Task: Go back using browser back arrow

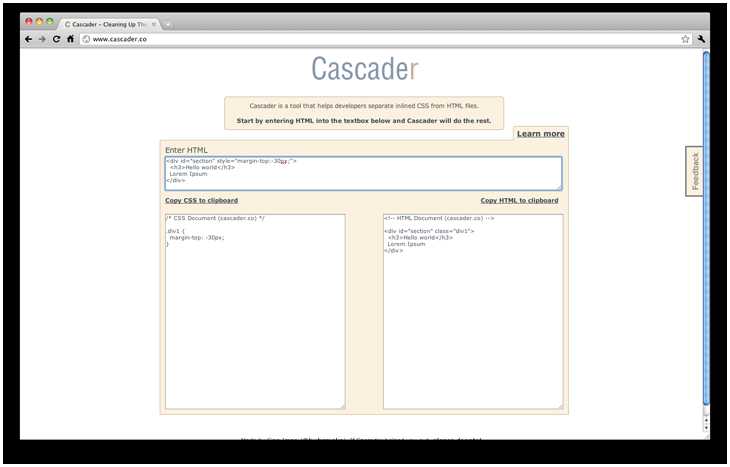Action: (x=28, y=40)
